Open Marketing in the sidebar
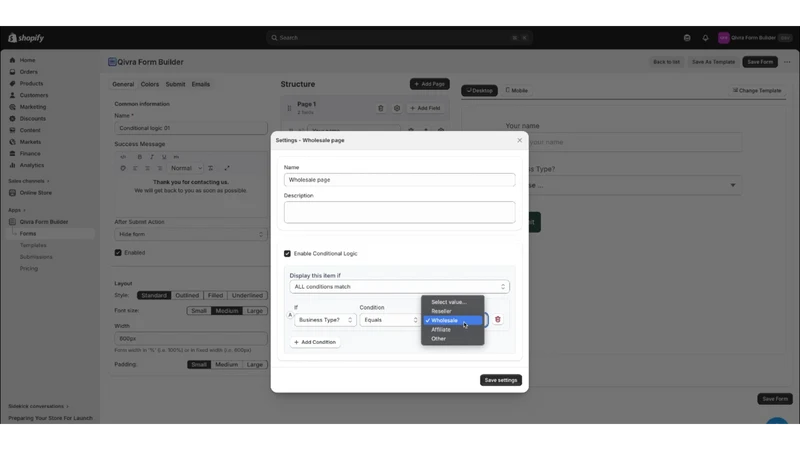The height and width of the screenshot is (450, 800). [33, 107]
